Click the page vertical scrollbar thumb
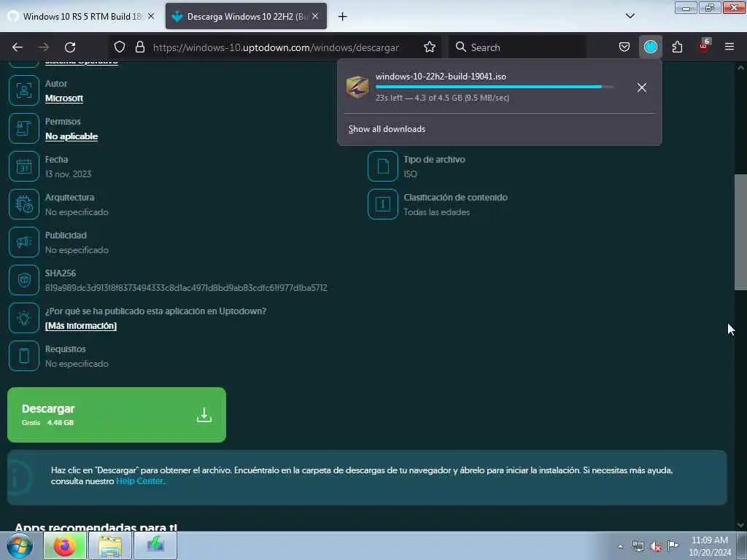This screenshot has height=560, width=747. click(x=740, y=232)
